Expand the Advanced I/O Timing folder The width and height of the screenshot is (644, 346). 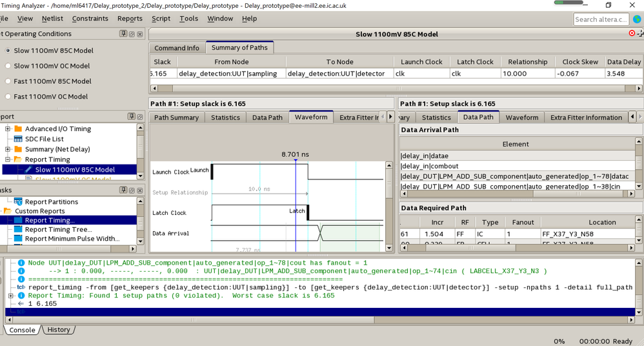pyautogui.click(x=8, y=129)
